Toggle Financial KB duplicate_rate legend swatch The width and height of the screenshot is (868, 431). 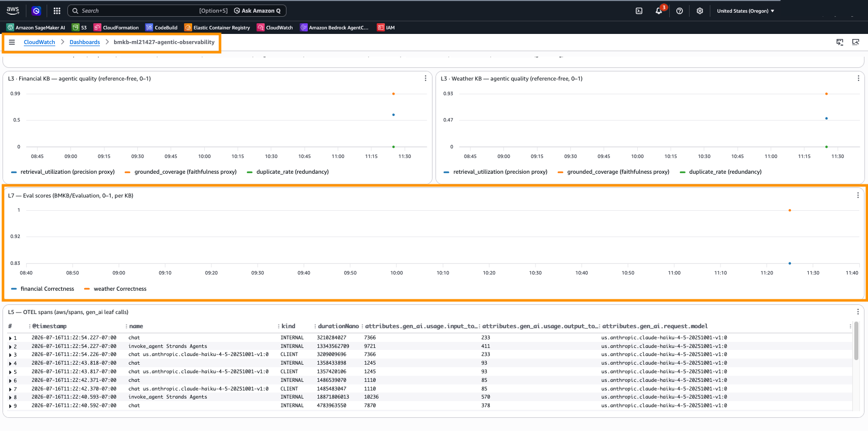[249, 172]
